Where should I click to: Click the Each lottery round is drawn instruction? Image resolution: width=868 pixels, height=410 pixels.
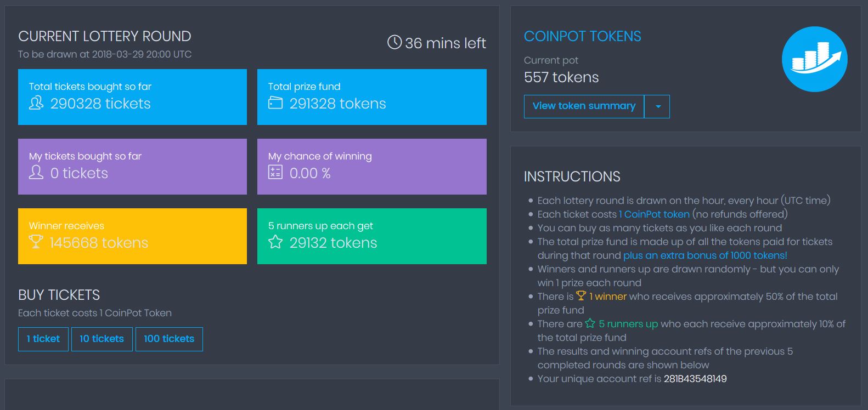coord(684,201)
